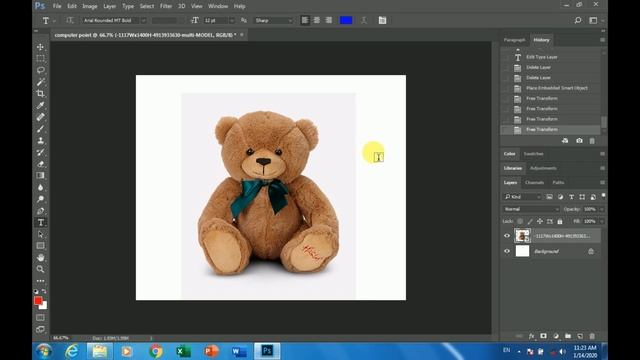Click the Create Warped Text icon
This screenshot has height=360, width=640.
pos(364,20)
